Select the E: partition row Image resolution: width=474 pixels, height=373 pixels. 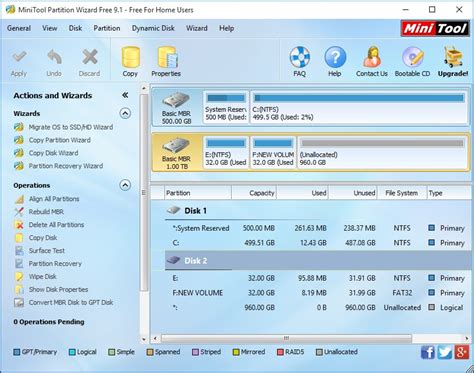pyautogui.click(x=318, y=278)
